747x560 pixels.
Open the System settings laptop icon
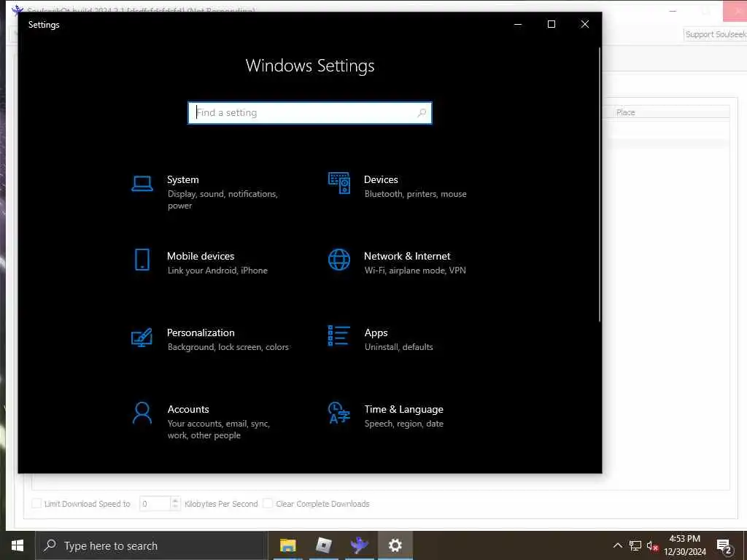click(142, 183)
